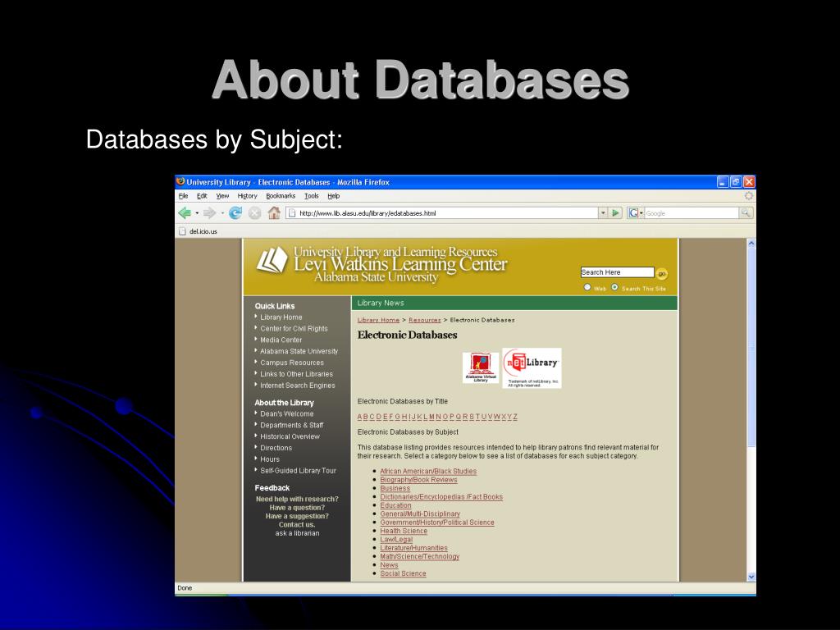Click Media Center in Quick Links

tap(281, 340)
